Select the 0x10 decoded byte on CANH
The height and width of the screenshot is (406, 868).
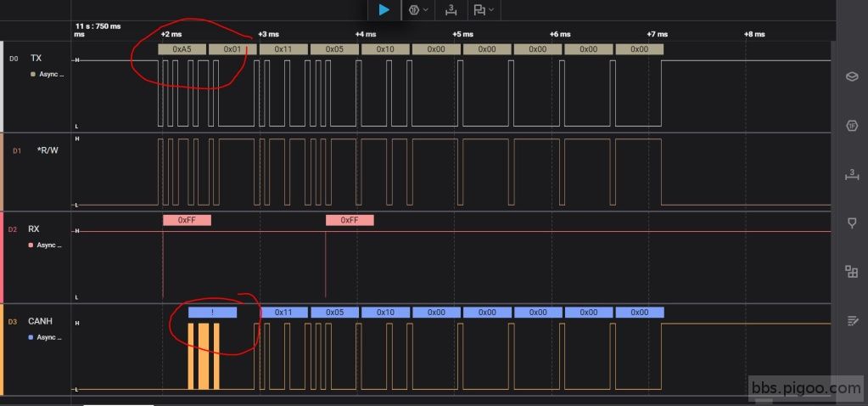[x=385, y=313]
